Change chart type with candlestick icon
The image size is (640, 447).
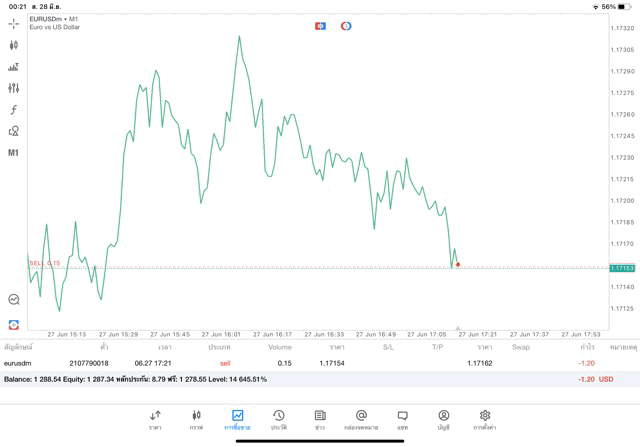[x=14, y=45]
